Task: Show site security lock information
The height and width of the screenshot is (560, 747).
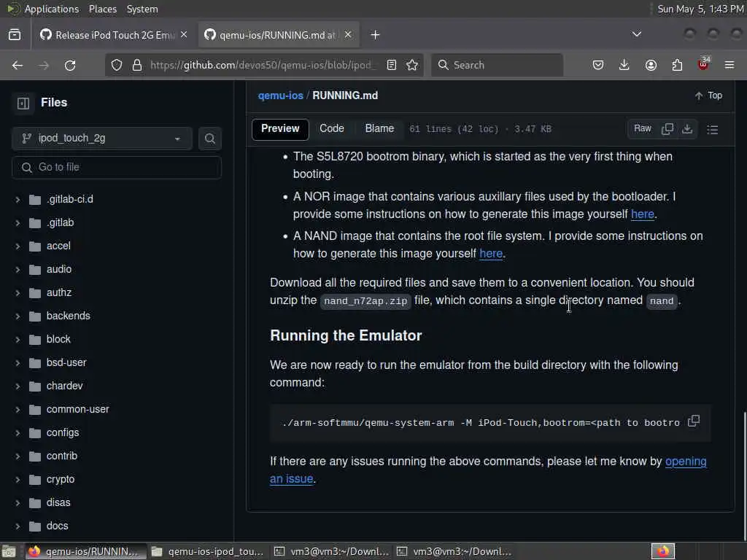Action: click(137, 65)
